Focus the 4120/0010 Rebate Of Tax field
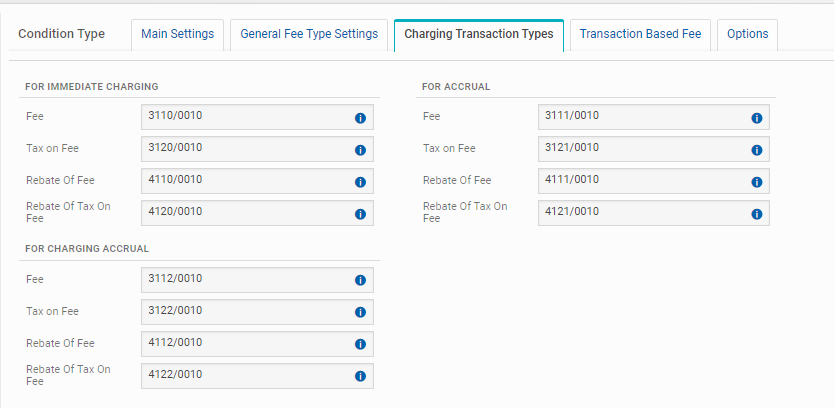 coord(246,213)
